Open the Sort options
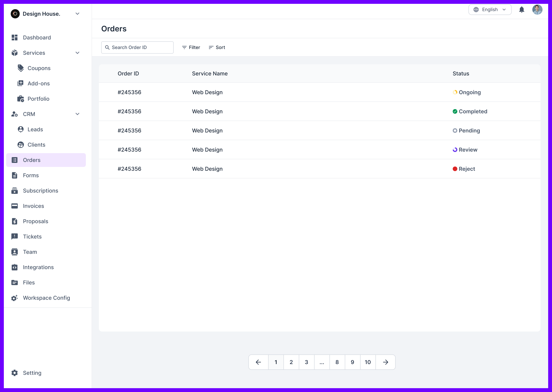The width and height of the screenshot is (552, 392). (217, 47)
